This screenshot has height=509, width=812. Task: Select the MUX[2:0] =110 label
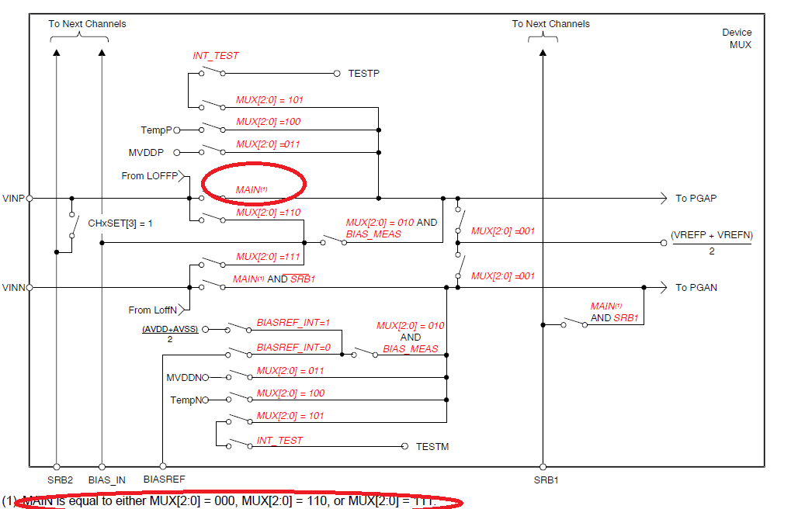[269, 213]
